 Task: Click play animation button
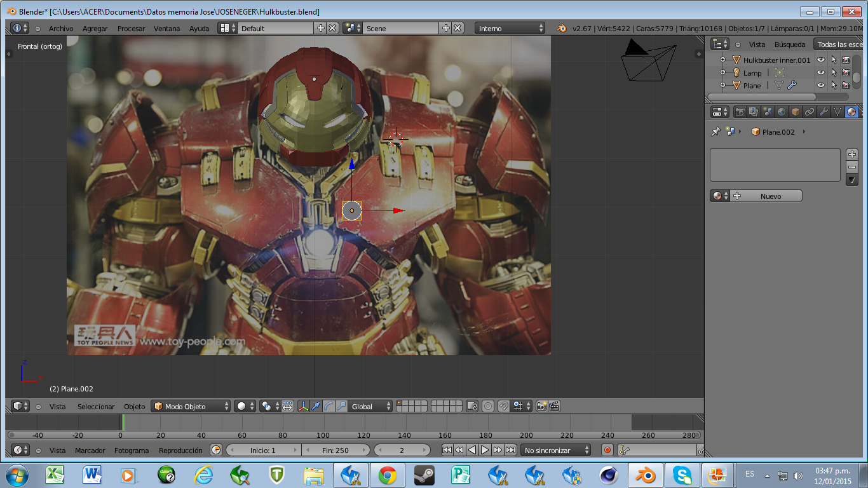click(x=485, y=450)
